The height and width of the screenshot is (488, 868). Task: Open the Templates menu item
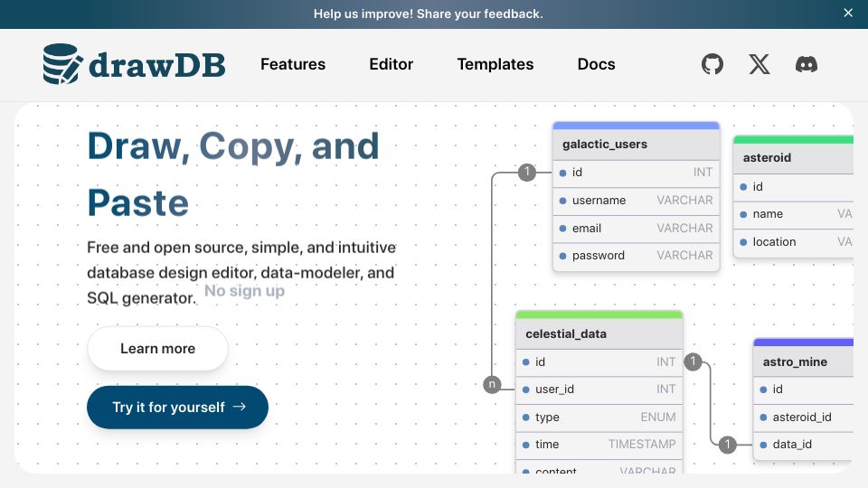pos(495,64)
